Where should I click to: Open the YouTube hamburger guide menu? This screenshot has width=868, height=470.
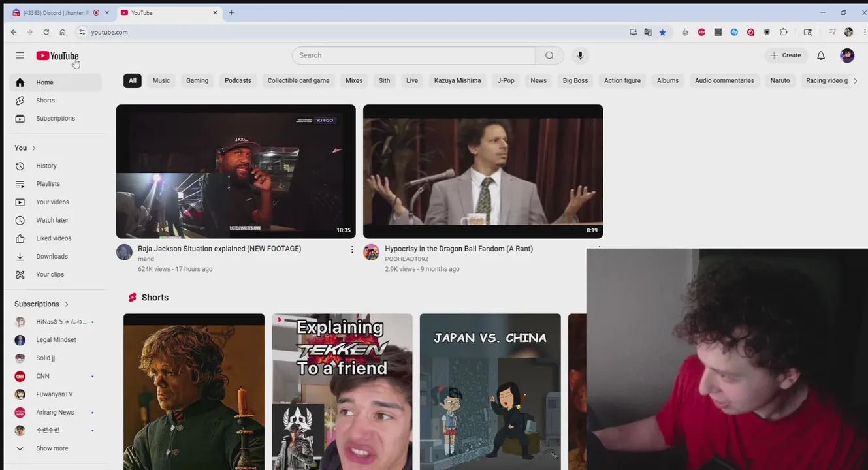tap(20, 55)
